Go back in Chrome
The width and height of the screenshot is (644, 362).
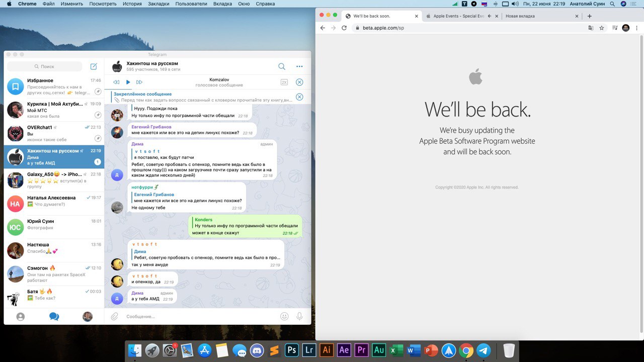323,28
